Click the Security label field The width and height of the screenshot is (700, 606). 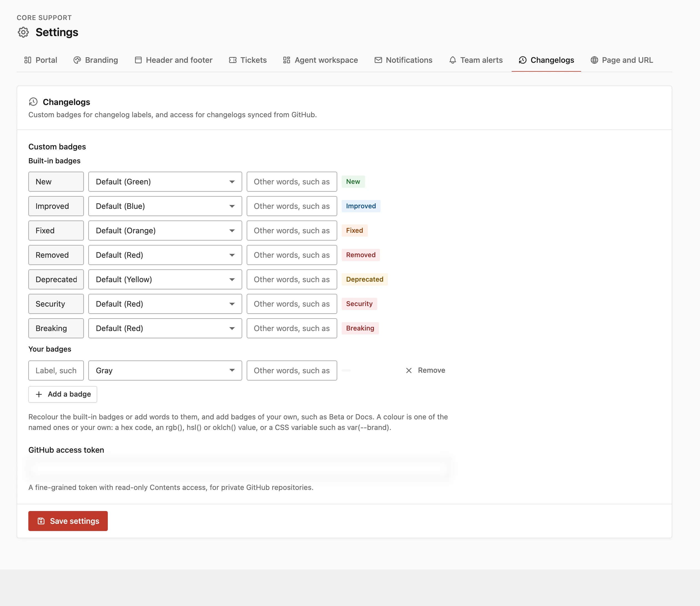(x=56, y=304)
